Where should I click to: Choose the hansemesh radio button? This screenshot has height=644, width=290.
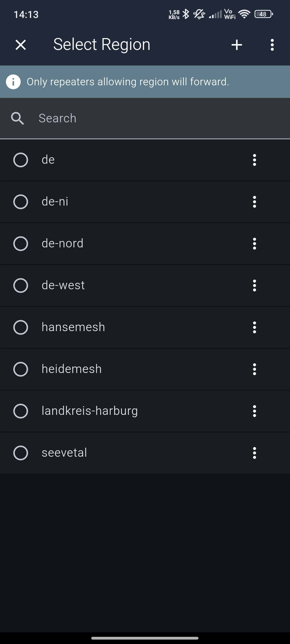point(21,327)
